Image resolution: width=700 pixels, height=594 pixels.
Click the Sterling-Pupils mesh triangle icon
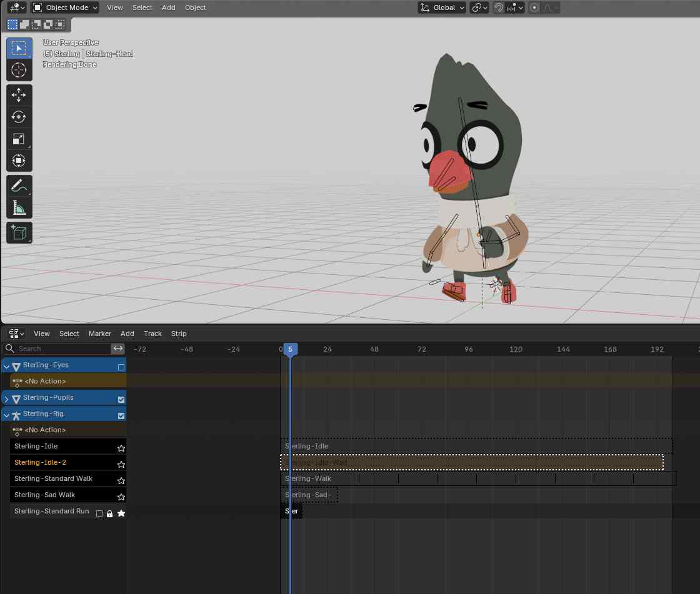click(16, 398)
